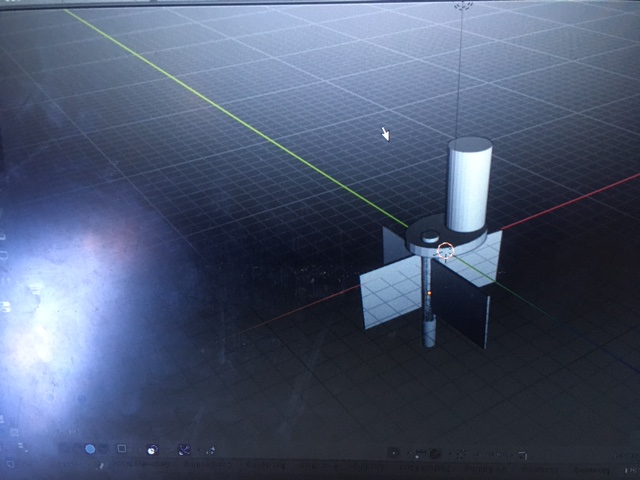Switch to the Rendering workspace tab
The image size is (640, 480).
(265, 464)
